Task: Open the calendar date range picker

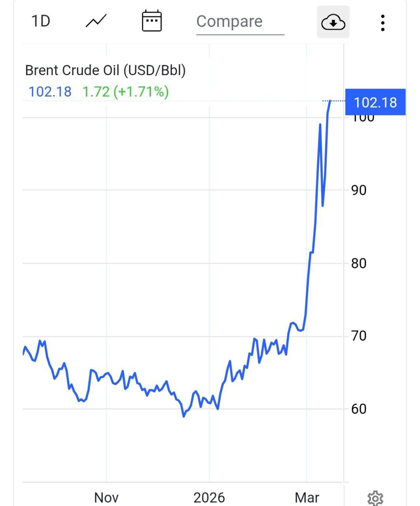Action: [x=152, y=21]
